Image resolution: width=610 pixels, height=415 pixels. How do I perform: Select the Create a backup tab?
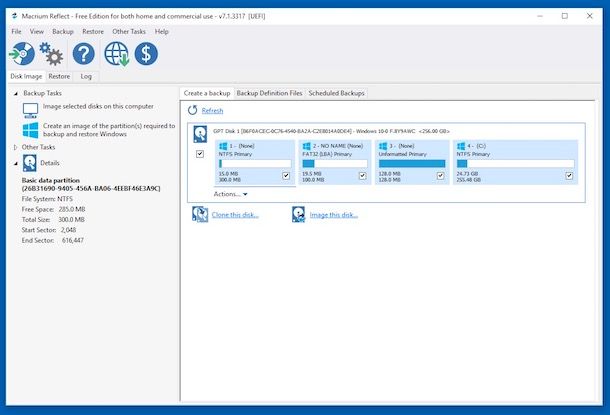pos(207,93)
